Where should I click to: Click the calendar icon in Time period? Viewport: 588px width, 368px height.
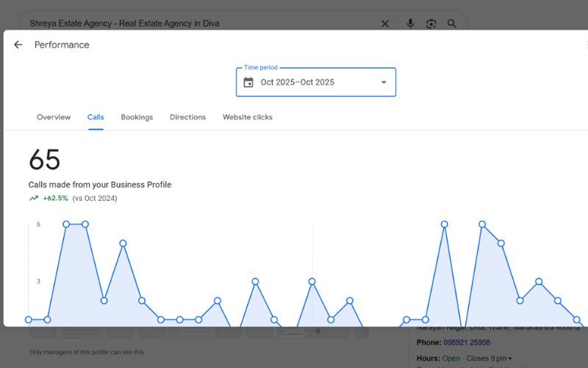(248, 82)
